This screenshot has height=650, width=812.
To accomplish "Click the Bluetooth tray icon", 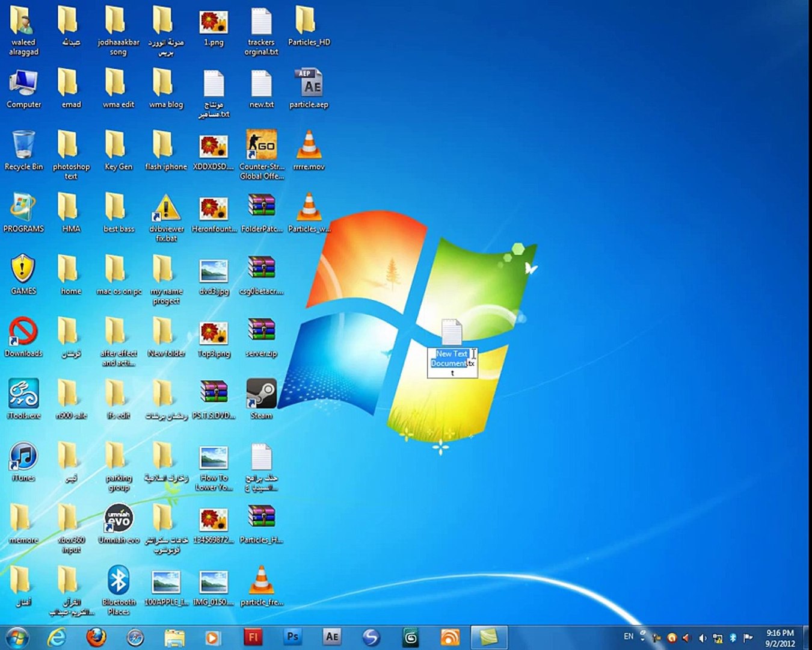I will (733, 638).
